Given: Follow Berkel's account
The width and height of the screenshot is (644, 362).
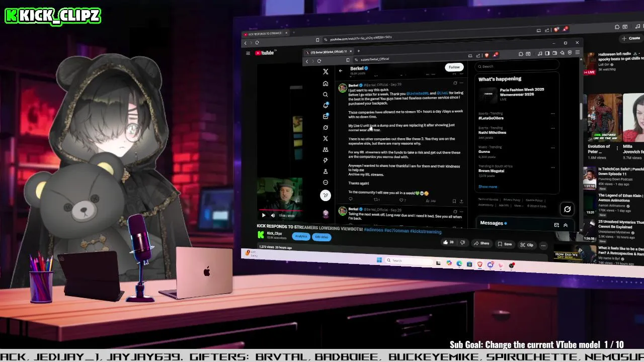Looking at the screenshot, I should point(454,67).
